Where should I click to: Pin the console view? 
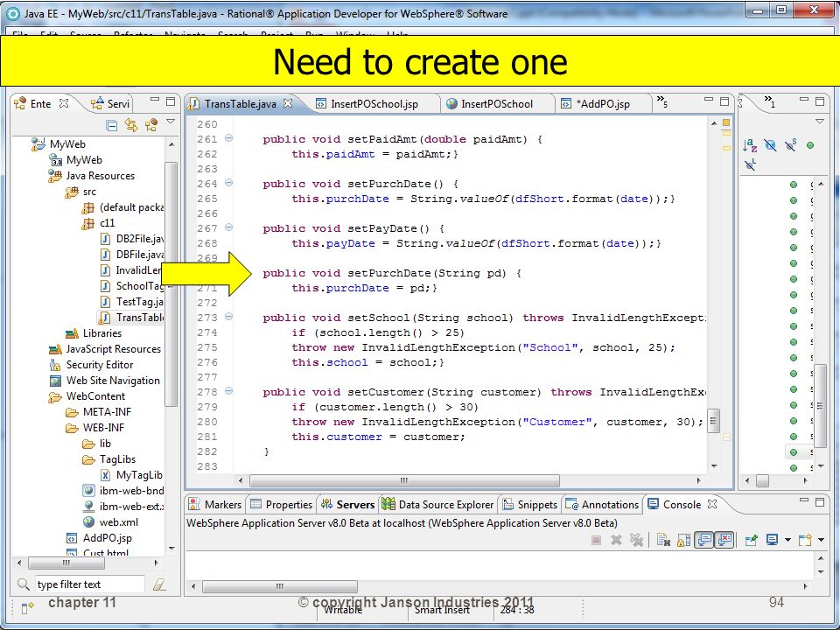751,540
